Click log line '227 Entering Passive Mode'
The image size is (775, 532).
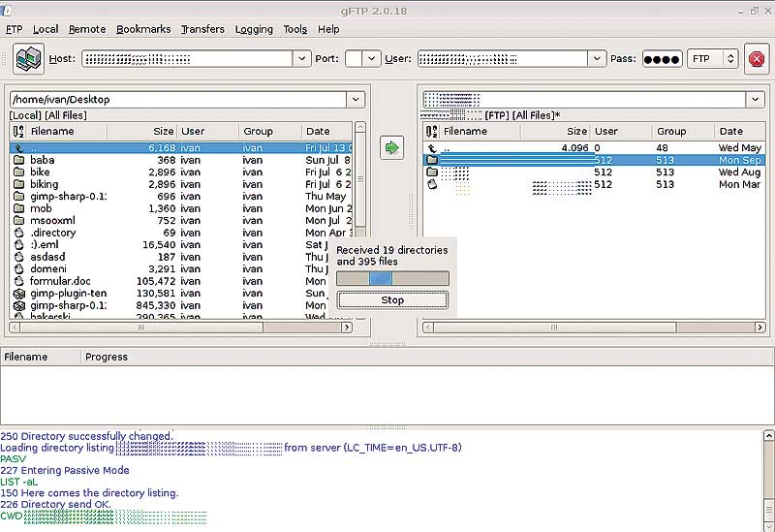coord(65,470)
